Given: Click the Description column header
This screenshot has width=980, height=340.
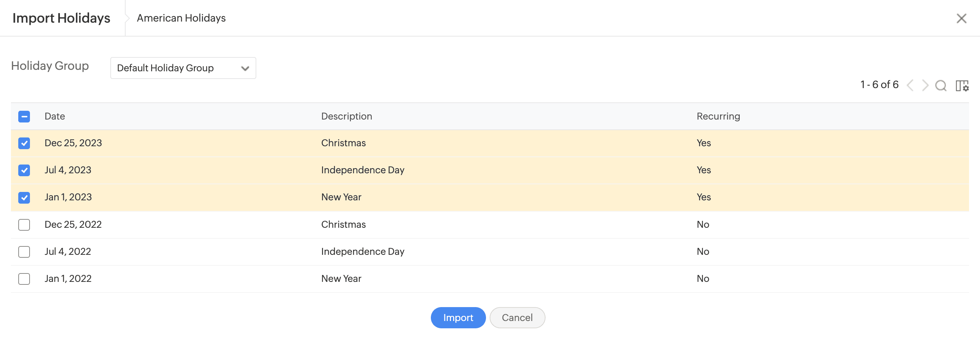Looking at the screenshot, I should tap(346, 117).
